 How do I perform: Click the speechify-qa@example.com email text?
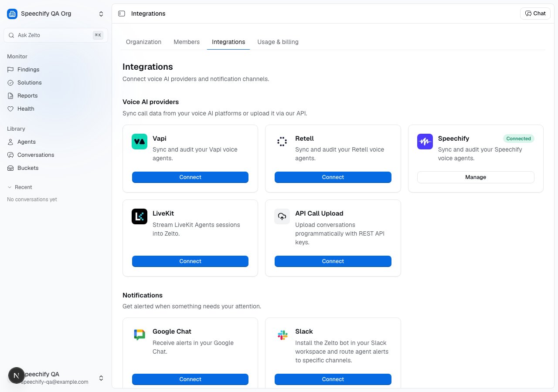pos(55,382)
